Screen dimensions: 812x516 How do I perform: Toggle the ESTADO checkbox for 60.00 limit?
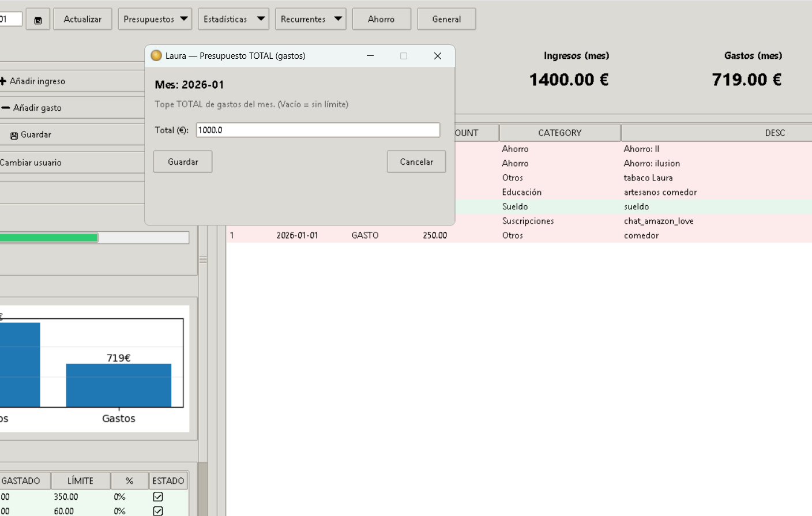coord(158,511)
